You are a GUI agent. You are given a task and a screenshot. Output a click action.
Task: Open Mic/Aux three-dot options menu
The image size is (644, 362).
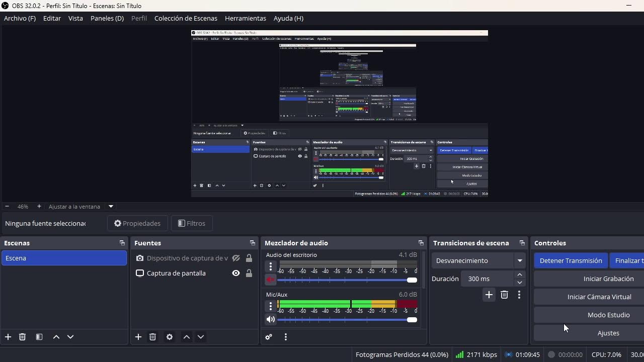click(271, 306)
